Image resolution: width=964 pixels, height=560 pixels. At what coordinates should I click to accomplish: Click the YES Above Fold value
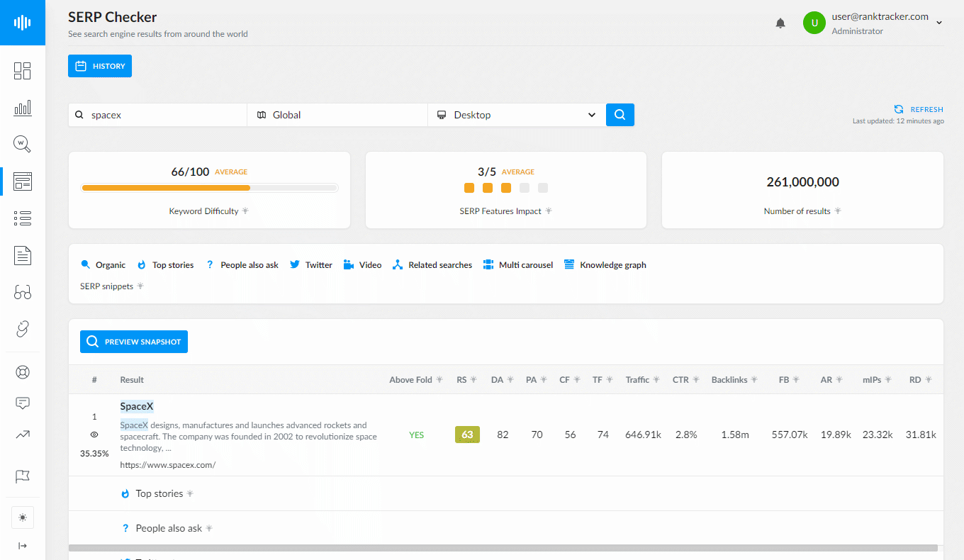(x=416, y=435)
